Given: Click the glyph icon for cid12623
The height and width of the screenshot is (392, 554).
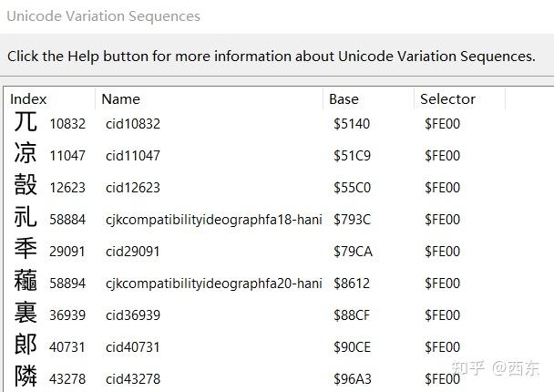Looking at the screenshot, I should 26,186.
